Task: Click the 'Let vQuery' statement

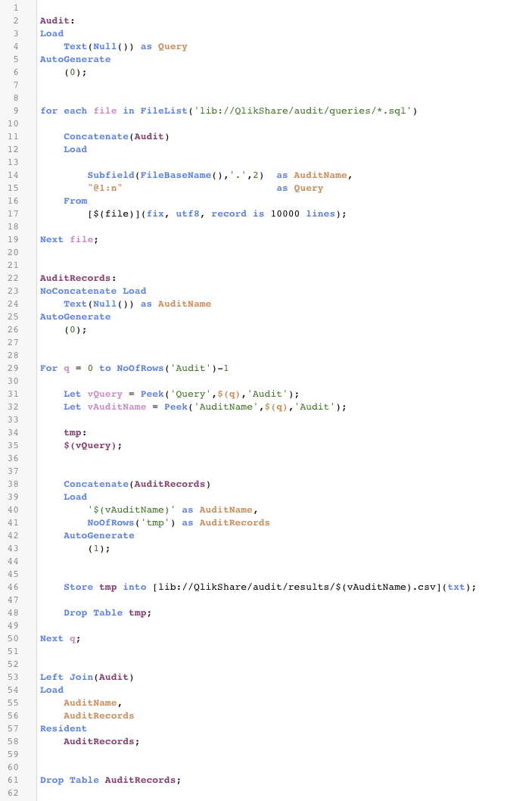Action: (182, 394)
